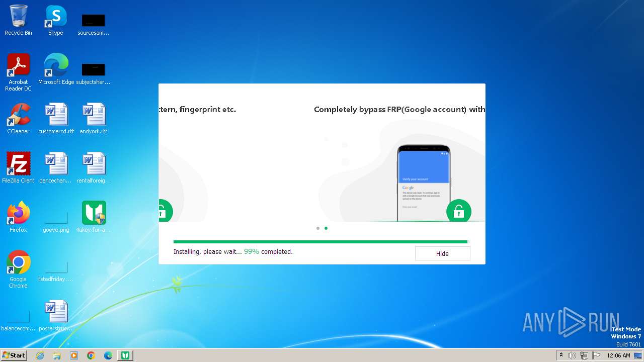Select the listedfriday desktop file

[56, 271]
